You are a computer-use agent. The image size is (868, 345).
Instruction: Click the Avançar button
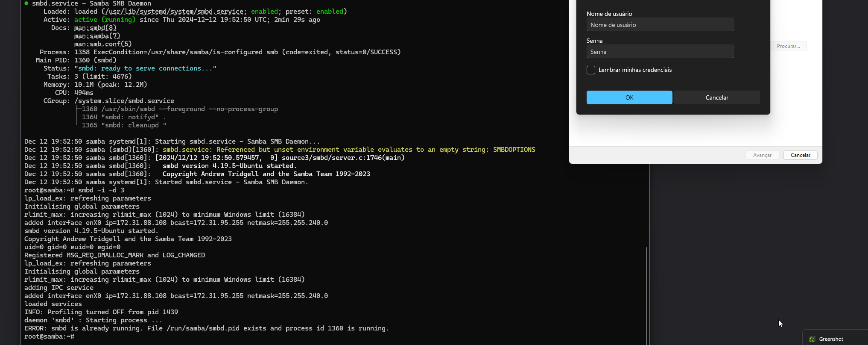point(762,155)
